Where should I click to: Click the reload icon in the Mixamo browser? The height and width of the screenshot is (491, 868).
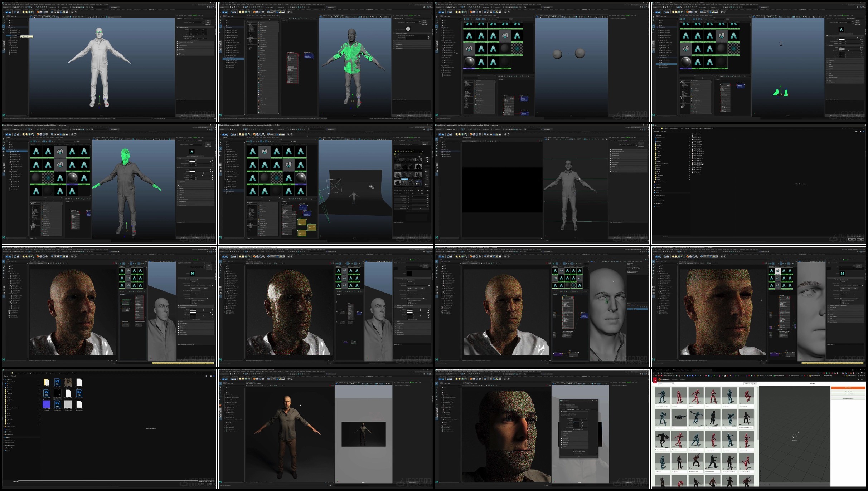pyautogui.click(x=659, y=373)
